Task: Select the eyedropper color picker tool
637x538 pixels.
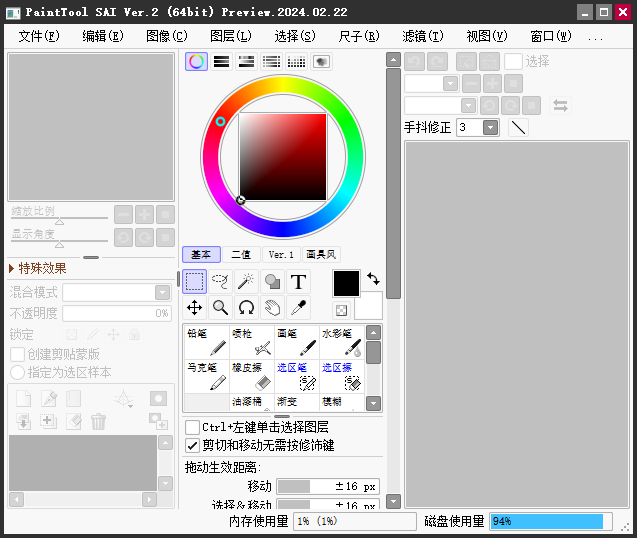Action: 298,308
